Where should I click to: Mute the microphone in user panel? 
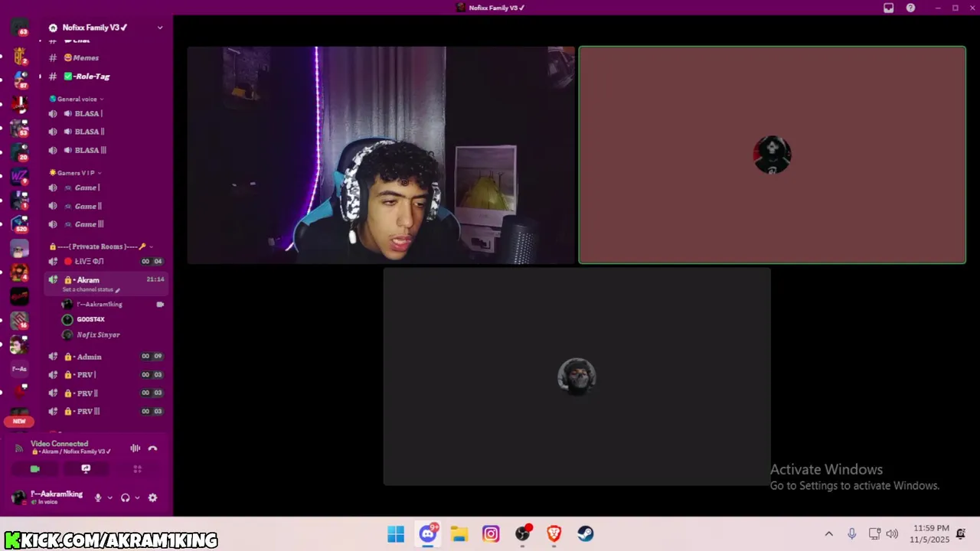pyautogui.click(x=98, y=497)
